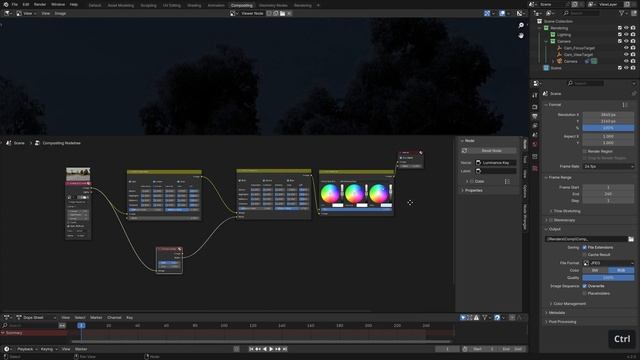Image resolution: width=640 pixels, height=360 pixels.
Task: Open the Render properties tab icon
Action: pyautogui.click(x=535, y=107)
